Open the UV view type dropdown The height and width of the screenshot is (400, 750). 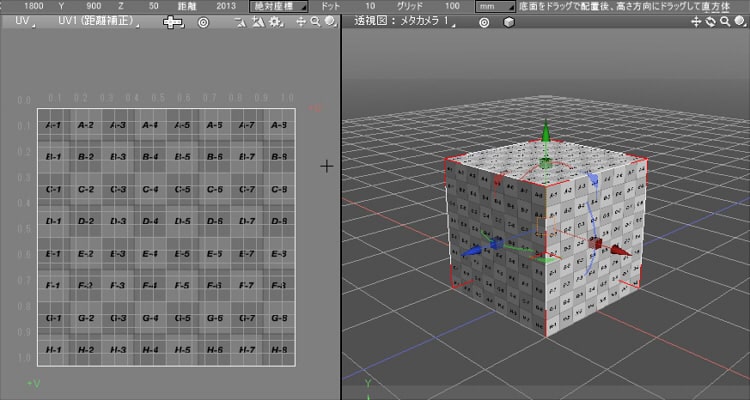(x=24, y=22)
